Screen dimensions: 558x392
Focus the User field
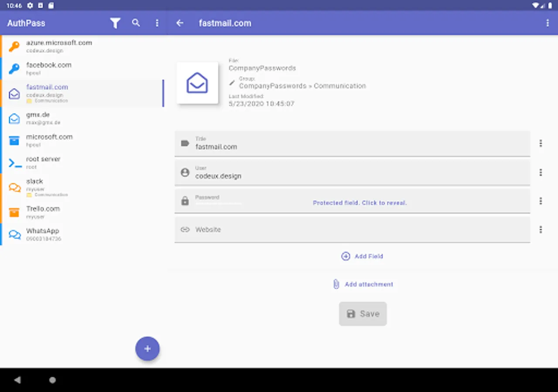coord(352,172)
